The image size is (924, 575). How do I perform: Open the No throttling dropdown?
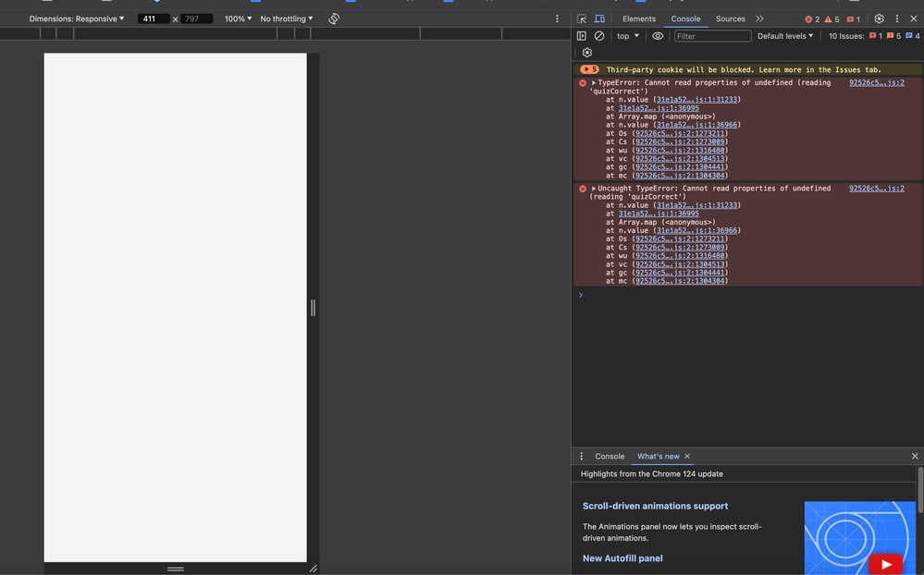(x=286, y=18)
